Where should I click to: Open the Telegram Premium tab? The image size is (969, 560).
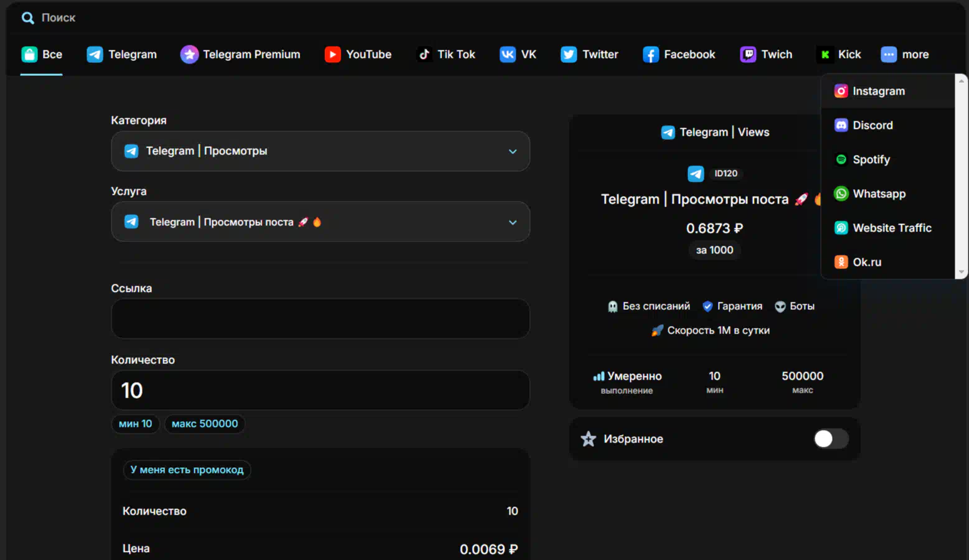[240, 55]
